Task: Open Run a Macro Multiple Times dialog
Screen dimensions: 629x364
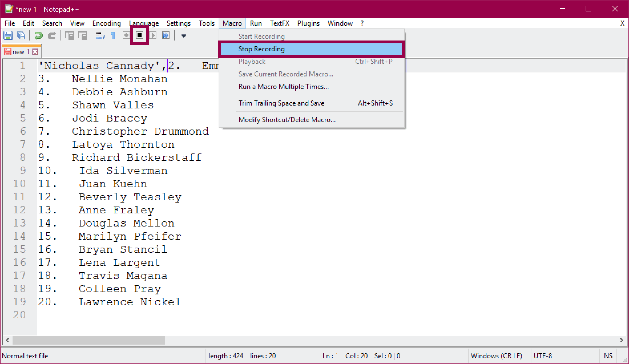Action: pos(283,87)
